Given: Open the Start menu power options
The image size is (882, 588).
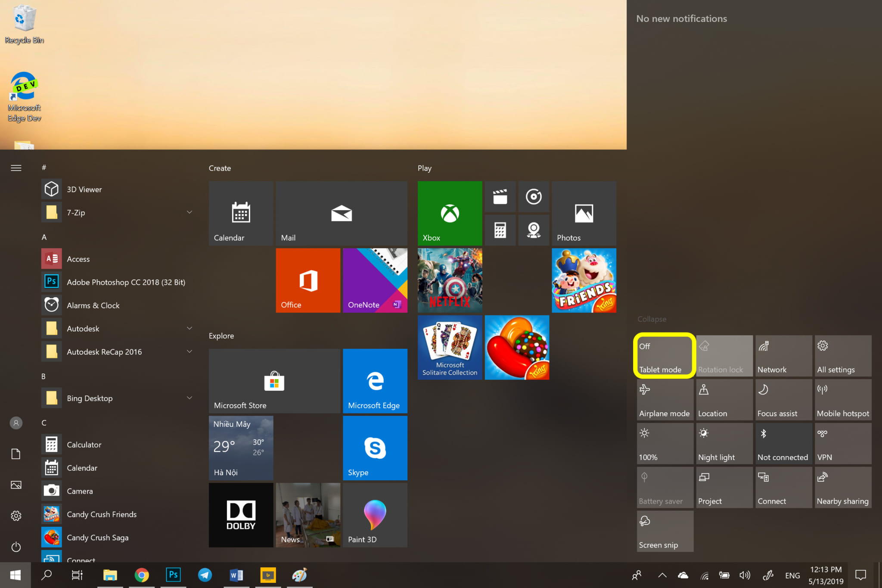Looking at the screenshot, I should (16, 547).
